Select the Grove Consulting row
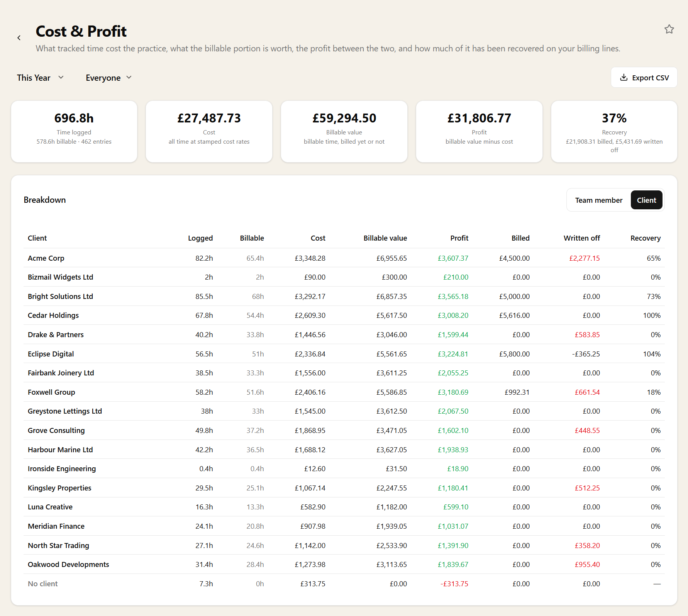This screenshot has width=688, height=616. pyautogui.click(x=344, y=430)
